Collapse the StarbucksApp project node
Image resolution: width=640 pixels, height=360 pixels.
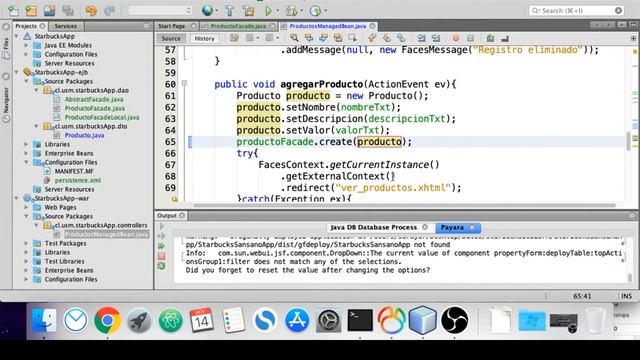point(17,36)
